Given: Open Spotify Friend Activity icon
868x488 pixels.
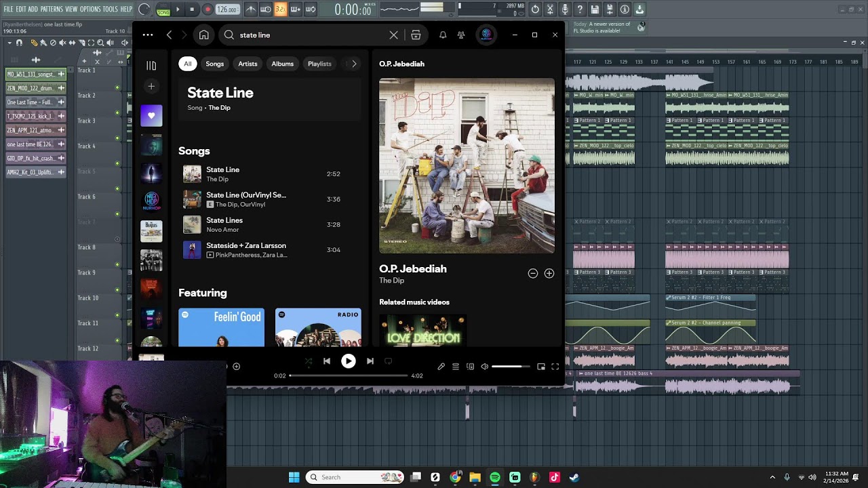Looking at the screenshot, I should pos(461,35).
